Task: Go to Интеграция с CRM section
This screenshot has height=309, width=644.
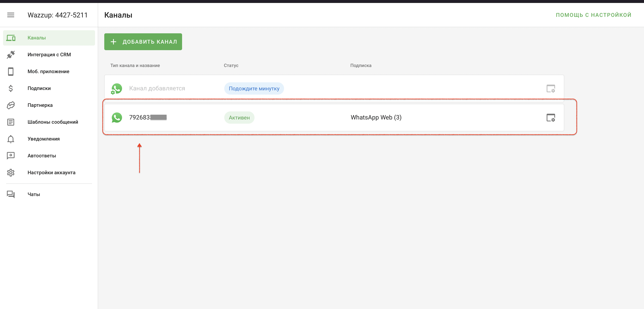Action: click(x=49, y=55)
